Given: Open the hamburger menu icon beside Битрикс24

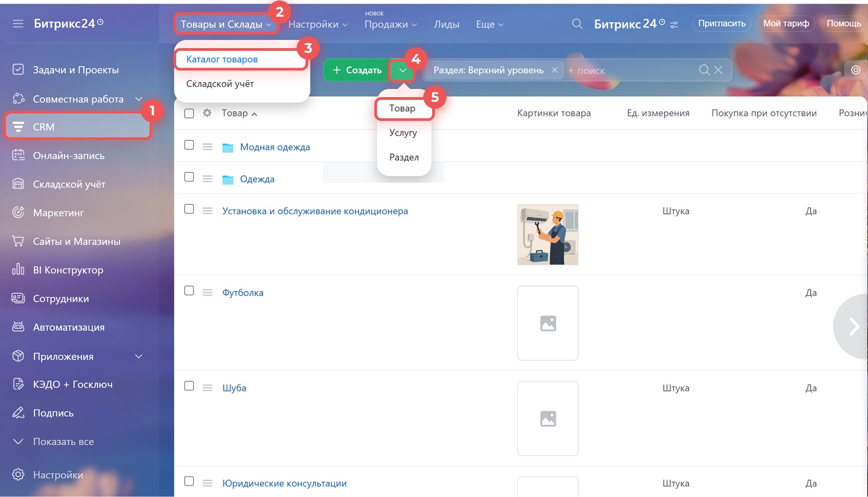Looking at the screenshot, I should click(18, 24).
